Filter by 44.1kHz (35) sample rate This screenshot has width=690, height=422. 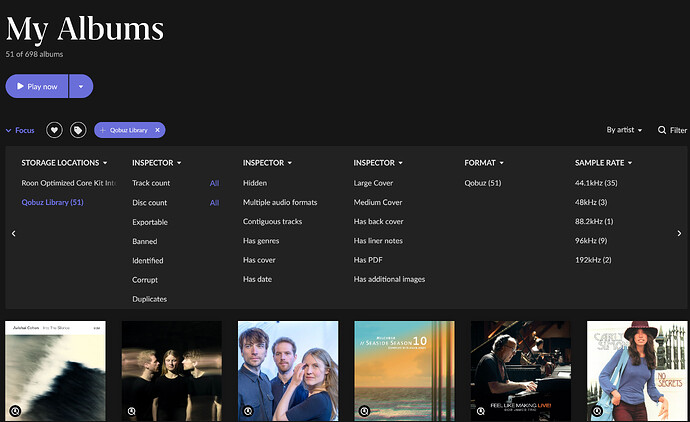click(596, 183)
